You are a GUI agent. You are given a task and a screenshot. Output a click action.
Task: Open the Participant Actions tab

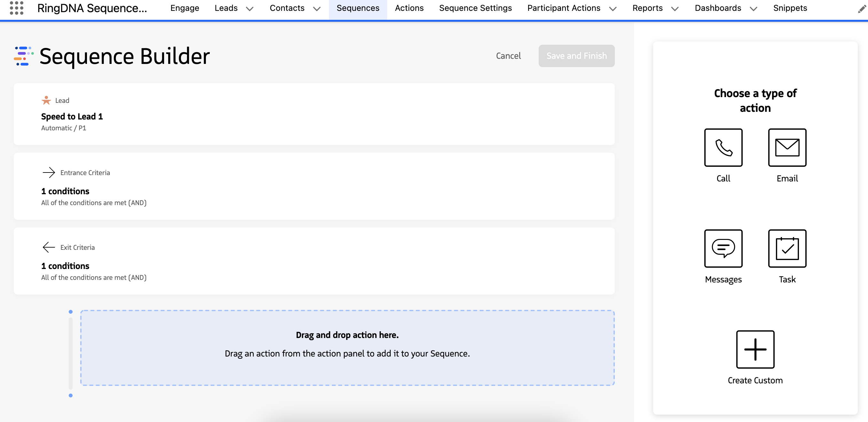click(x=564, y=8)
